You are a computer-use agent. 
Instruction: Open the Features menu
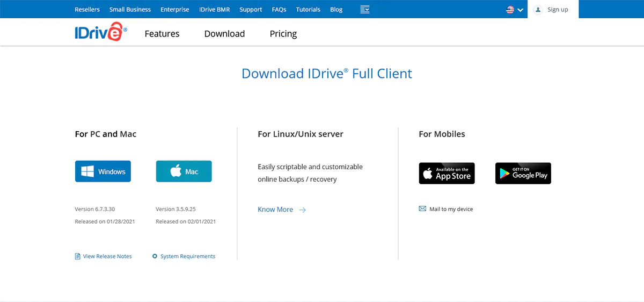(162, 34)
